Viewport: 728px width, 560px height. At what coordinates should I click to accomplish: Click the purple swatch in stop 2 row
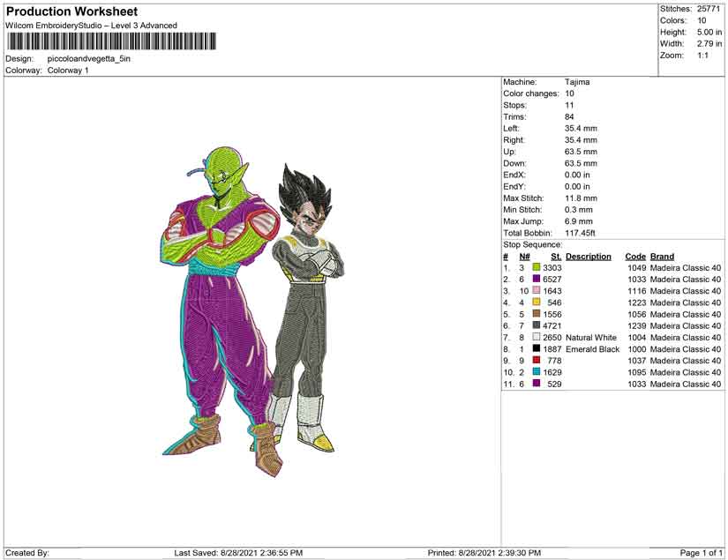[537, 279]
